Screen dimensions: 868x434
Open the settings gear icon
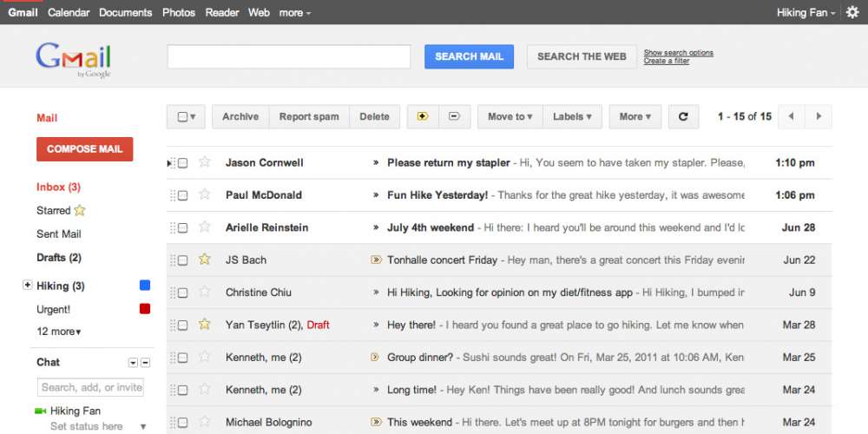point(852,12)
